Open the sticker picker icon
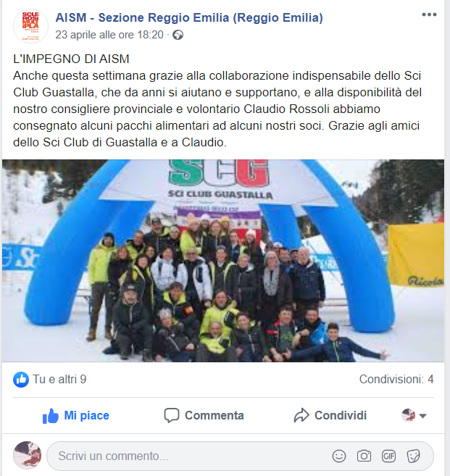450x476 pixels. pyautogui.click(x=413, y=456)
